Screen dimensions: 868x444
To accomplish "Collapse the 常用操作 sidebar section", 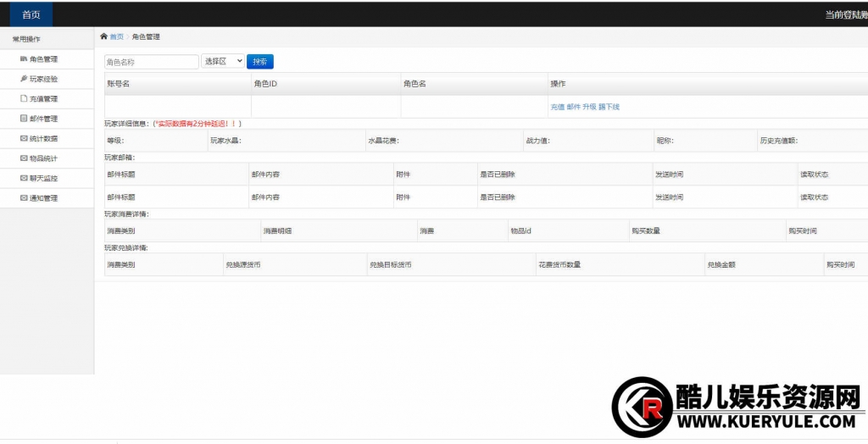I will [x=26, y=39].
